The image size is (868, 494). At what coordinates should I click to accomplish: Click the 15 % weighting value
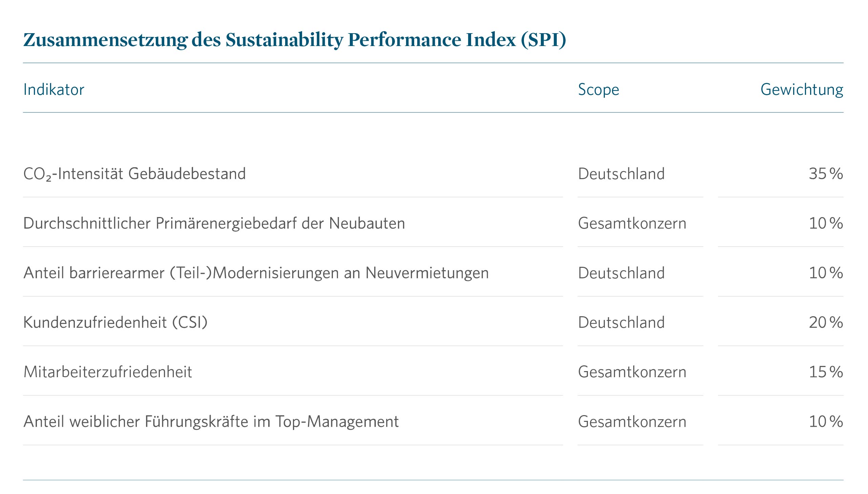pyautogui.click(x=825, y=372)
